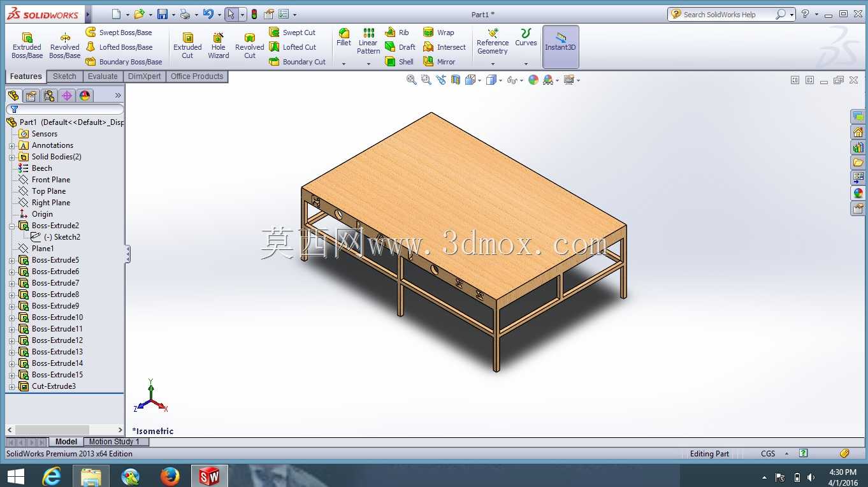
Task: Start an Extruded Cut feature
Action: pyautogui.click(x=187, y=46)
